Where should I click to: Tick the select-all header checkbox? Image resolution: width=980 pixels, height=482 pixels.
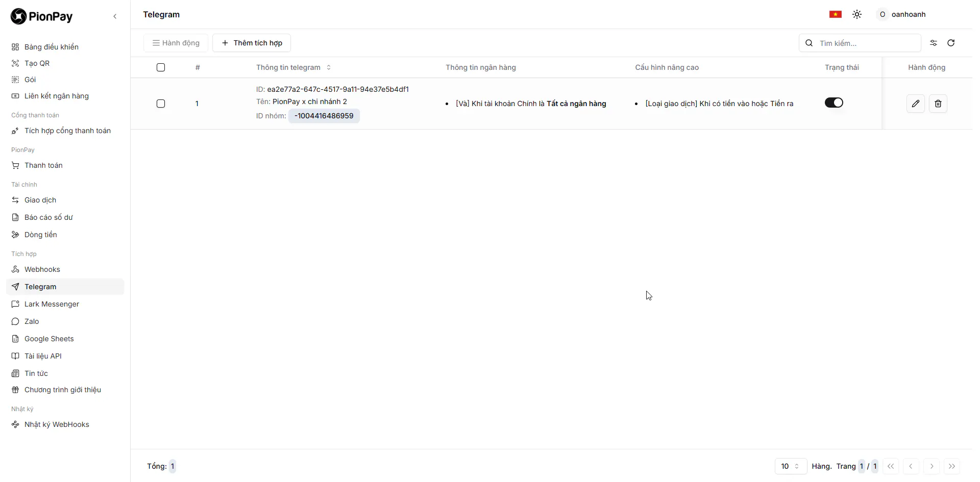click(161, 67)
